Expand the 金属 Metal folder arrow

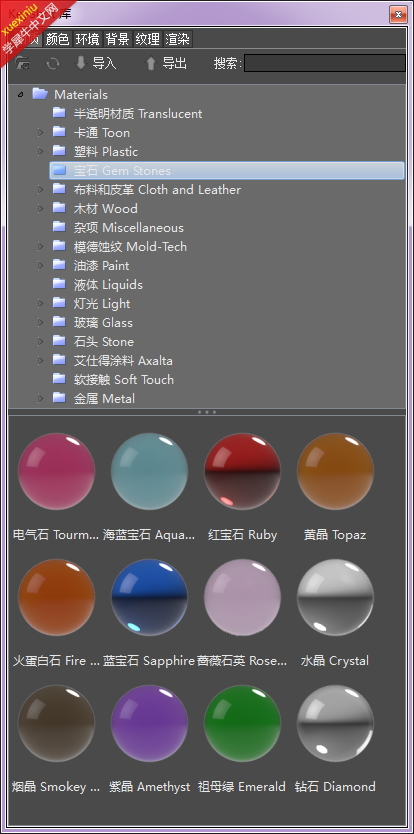click(x=40, y=398)
